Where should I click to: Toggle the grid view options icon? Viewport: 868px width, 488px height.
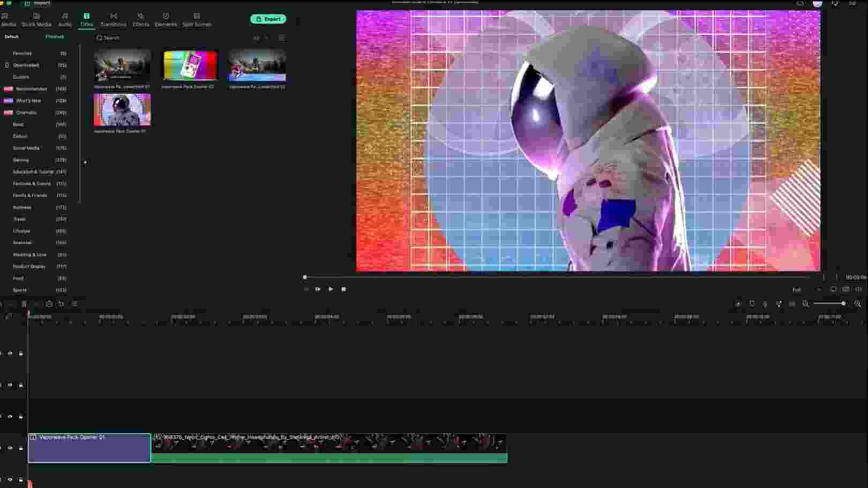282,38
